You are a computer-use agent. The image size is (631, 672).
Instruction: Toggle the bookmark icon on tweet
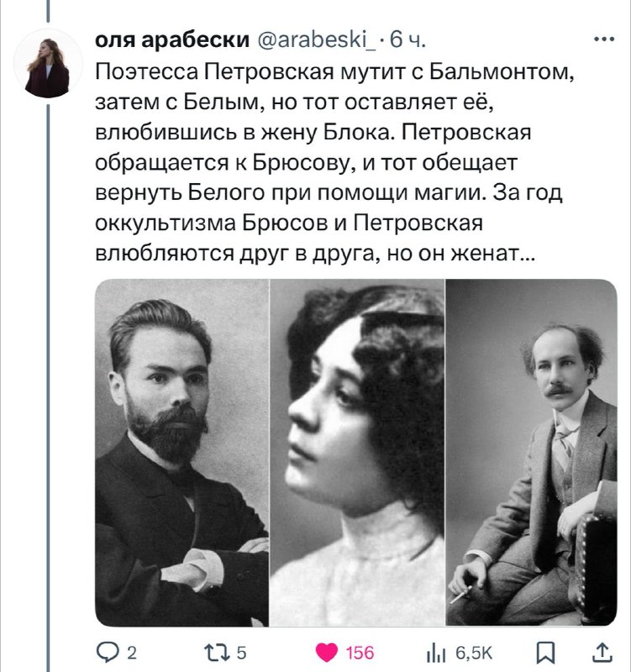coord(546,653)
